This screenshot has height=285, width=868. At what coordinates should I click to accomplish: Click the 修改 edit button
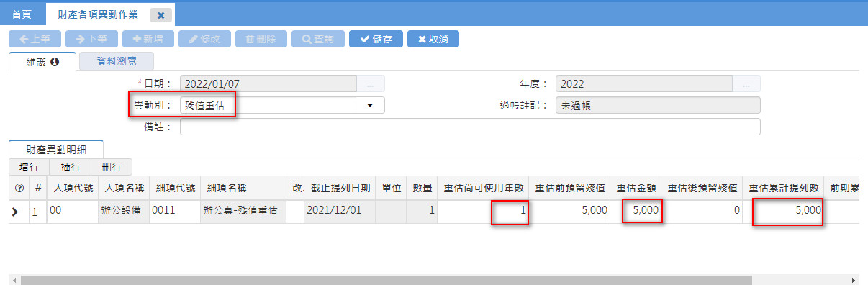[204, 40]
